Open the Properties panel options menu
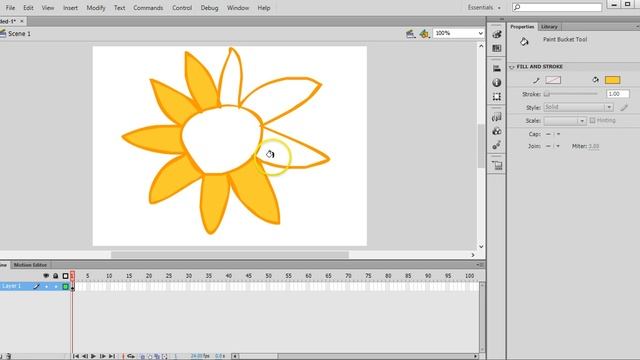Viewport: 640px width, 360px height. click(638, 27)
